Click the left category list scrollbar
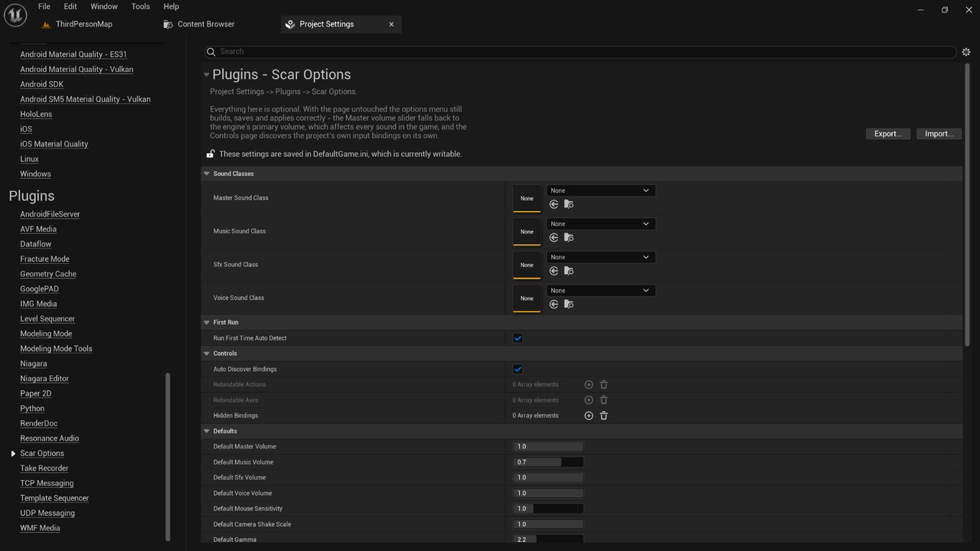 tap(168, 457)
